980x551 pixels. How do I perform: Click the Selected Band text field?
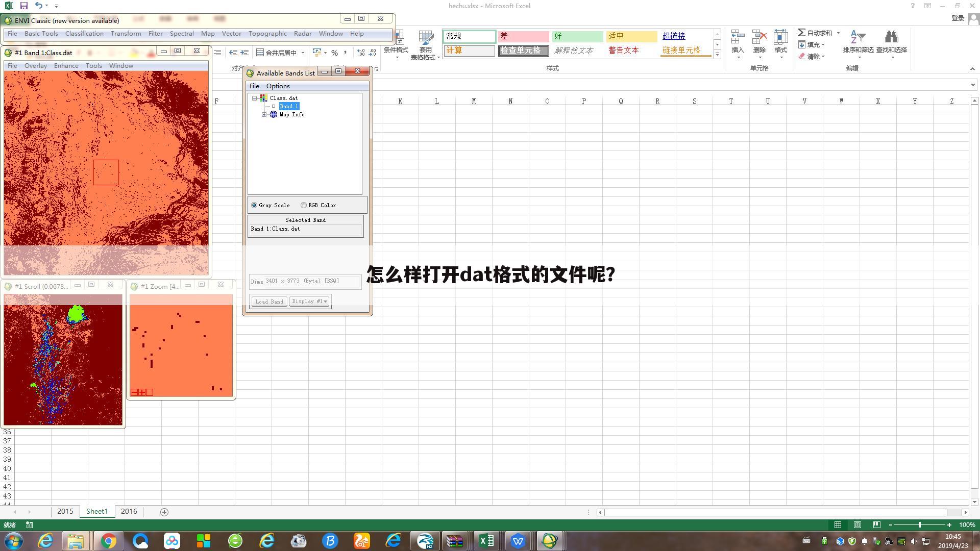[x=305, y=229]
